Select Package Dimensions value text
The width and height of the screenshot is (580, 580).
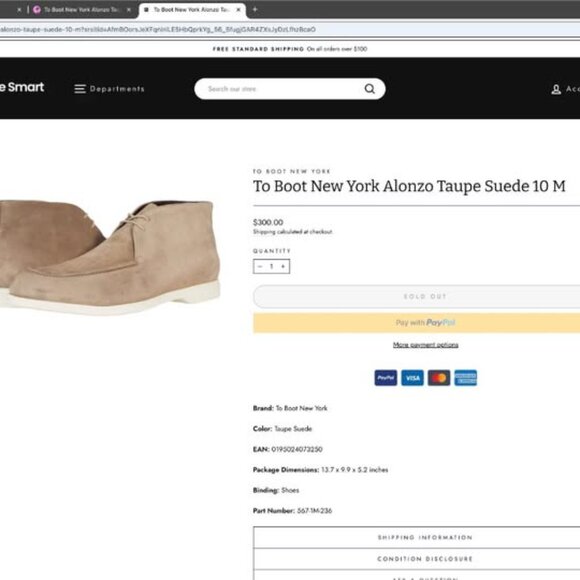354,470
